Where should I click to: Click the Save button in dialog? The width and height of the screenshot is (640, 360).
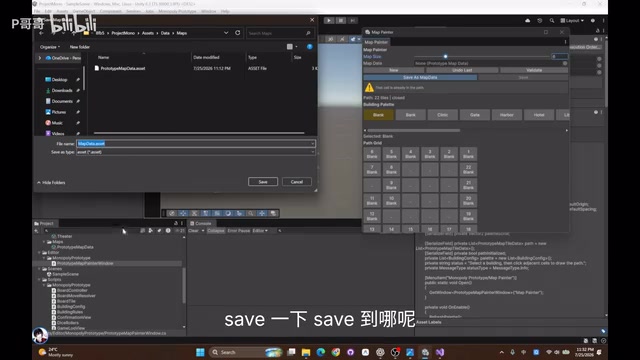coord(263,182)
